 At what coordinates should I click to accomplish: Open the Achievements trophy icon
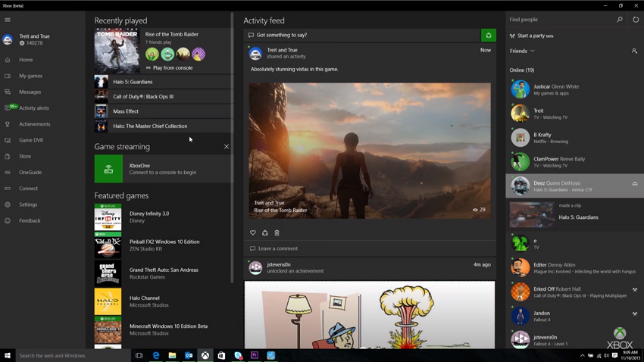pos(8,124)
